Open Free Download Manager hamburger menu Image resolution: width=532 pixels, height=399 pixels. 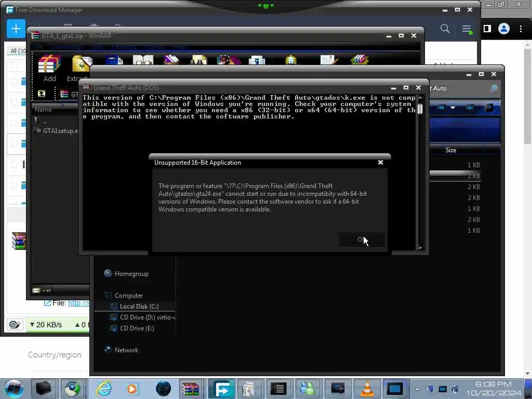tap(467, 29)
